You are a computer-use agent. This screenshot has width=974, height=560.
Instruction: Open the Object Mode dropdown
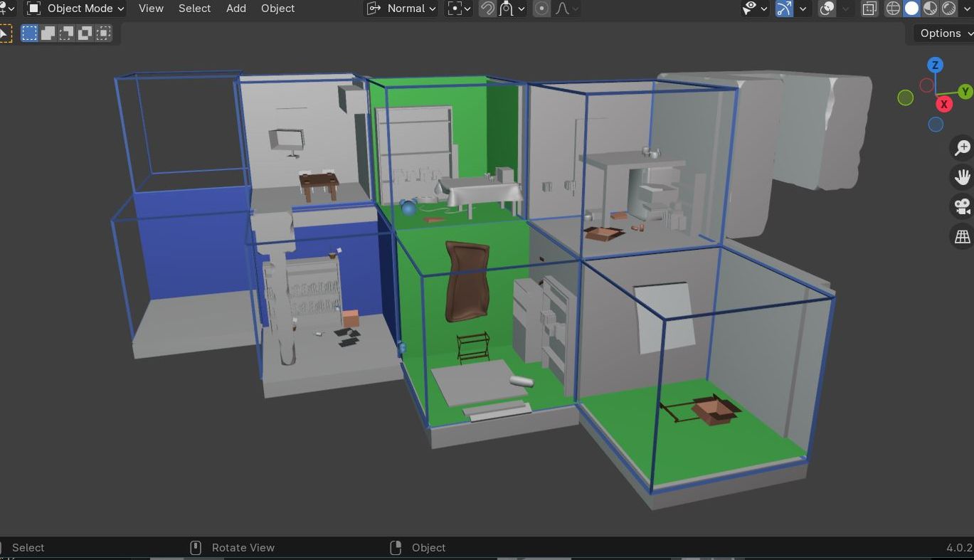pyautogui.click(x=75, y=9)
